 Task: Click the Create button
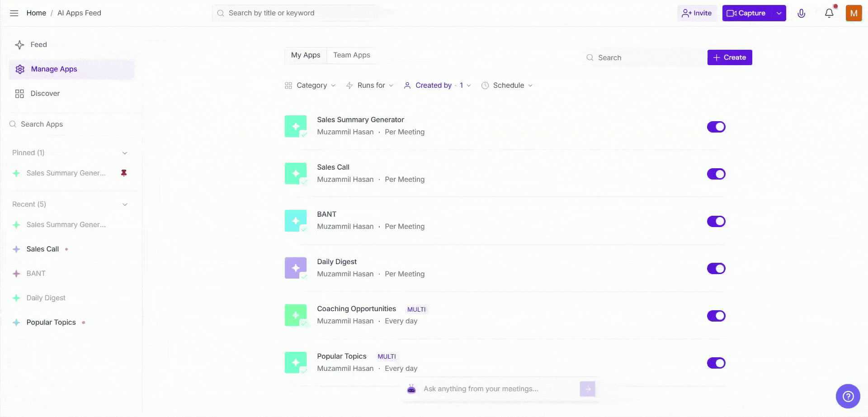pos(729,57)
